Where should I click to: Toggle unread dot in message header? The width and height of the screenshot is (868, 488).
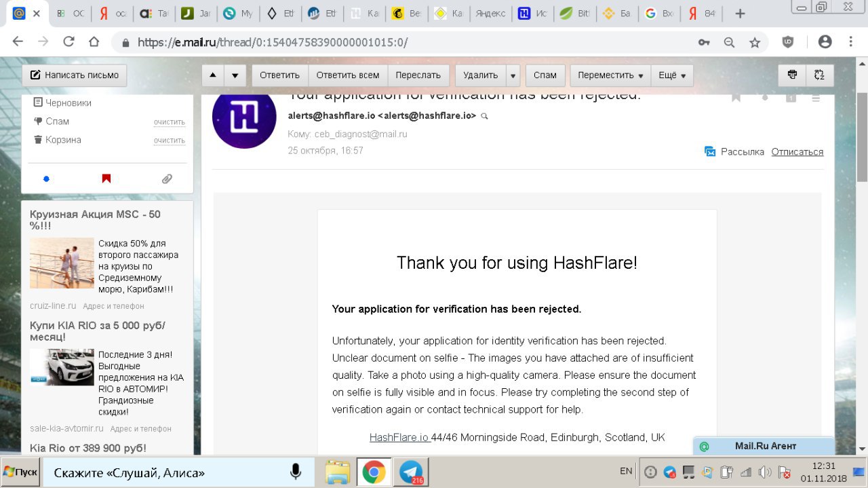point(765,98)
